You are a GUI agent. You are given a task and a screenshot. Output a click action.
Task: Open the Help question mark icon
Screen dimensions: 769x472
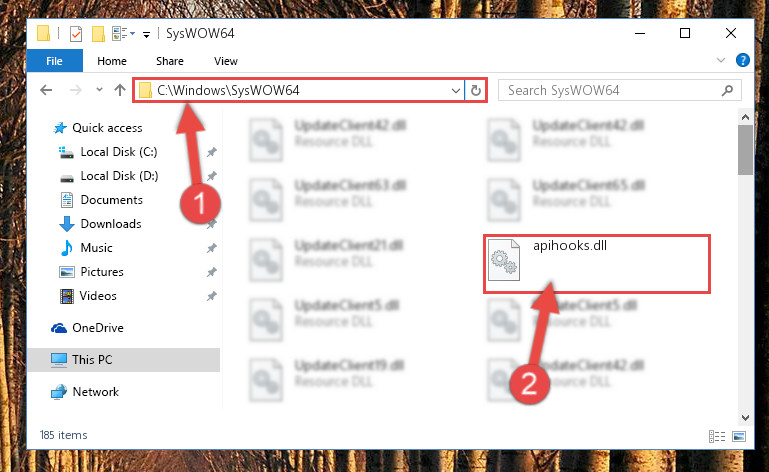click(x=743, y=60)
